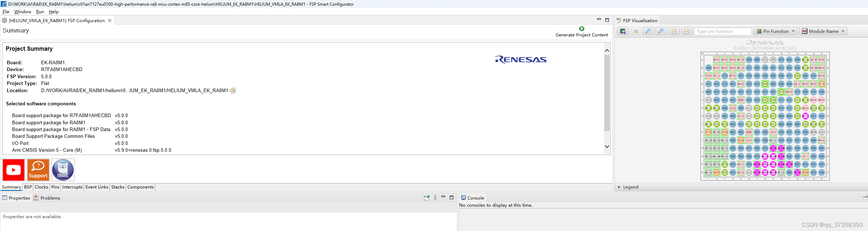Image resolution: width=868 pixels, height=231 pixels.
Task: Open the File menu
Action: 6,12
